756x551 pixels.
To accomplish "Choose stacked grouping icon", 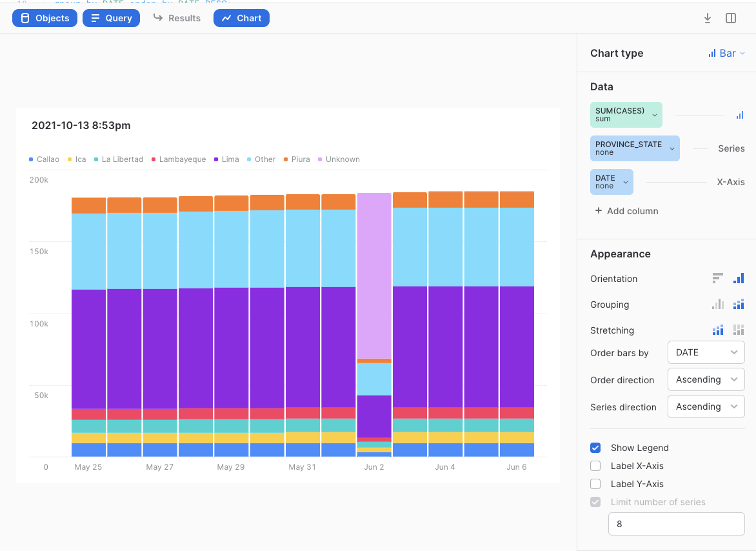I will [x=739, y=304].
